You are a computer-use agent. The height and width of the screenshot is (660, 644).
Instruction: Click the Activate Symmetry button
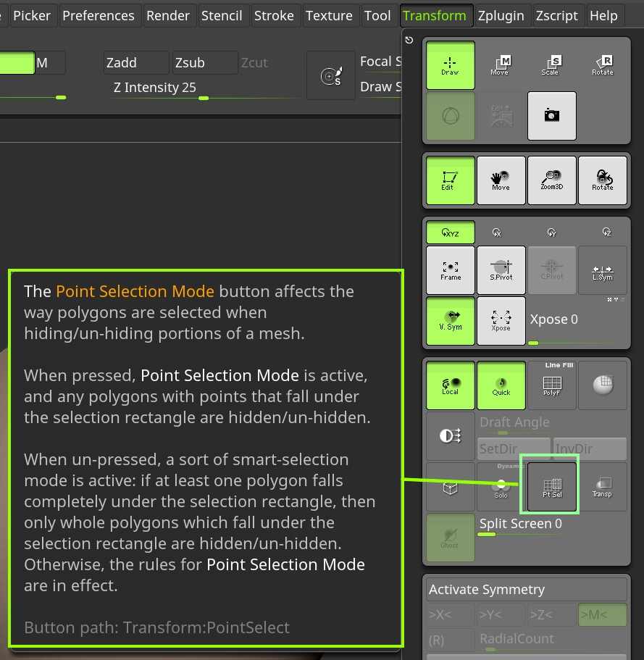(527, 589)
